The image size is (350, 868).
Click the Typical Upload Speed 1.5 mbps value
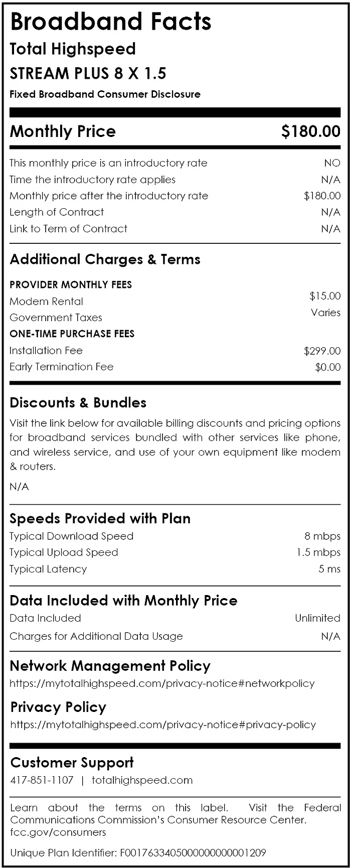318,552
